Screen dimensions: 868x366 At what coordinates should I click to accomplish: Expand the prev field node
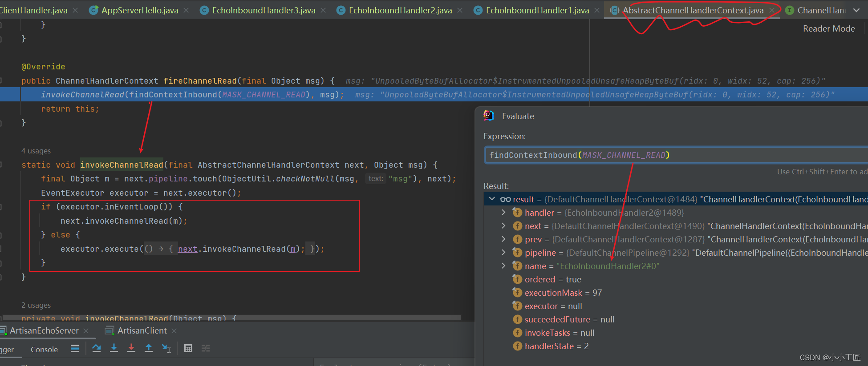coord(503,239)
